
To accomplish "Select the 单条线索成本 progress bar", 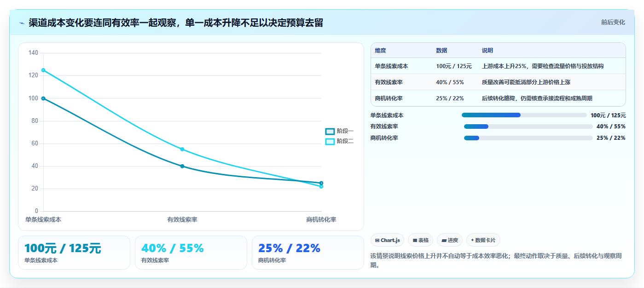I will [524, 115].
